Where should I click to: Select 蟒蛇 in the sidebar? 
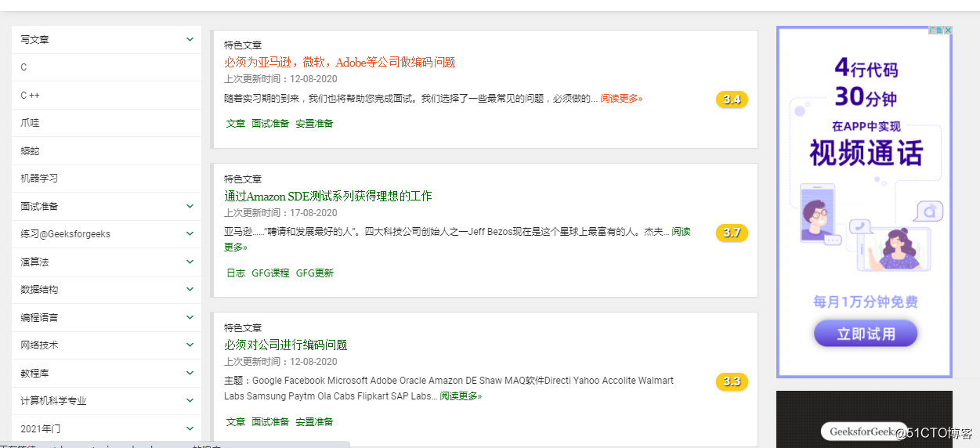coord(107,150)
